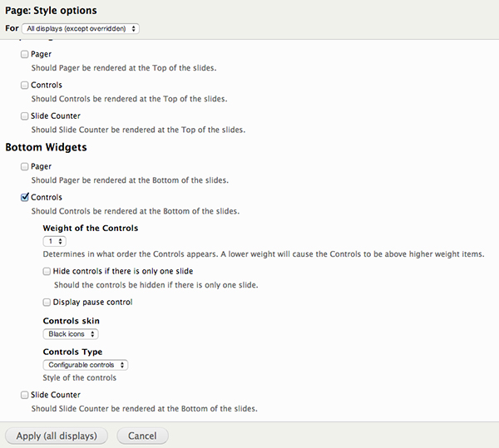Open the Weight of the Controls dropdown

click(x=54, y=241)
